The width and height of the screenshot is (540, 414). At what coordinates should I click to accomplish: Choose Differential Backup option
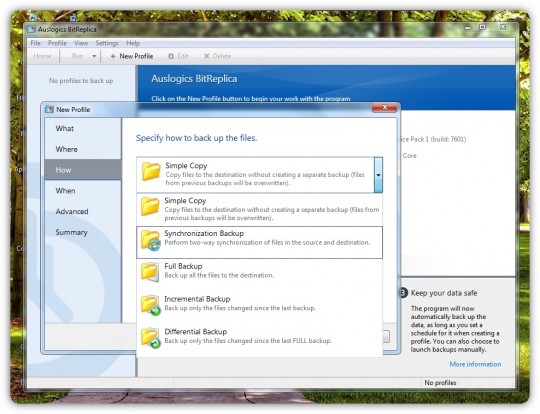(259, 340)
